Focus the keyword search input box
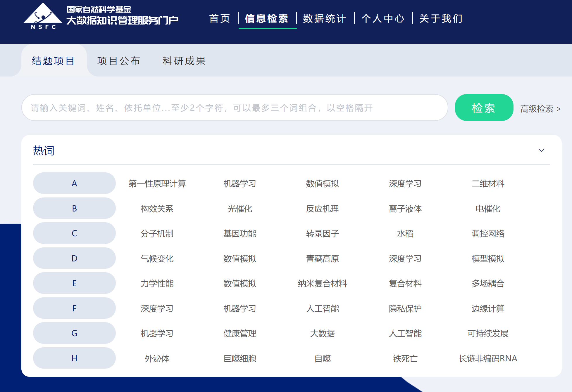 [x=235, y=107]
